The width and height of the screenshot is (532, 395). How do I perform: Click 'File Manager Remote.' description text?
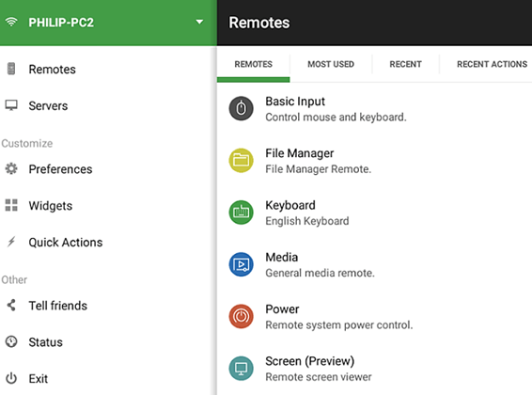tap(319, 169)
